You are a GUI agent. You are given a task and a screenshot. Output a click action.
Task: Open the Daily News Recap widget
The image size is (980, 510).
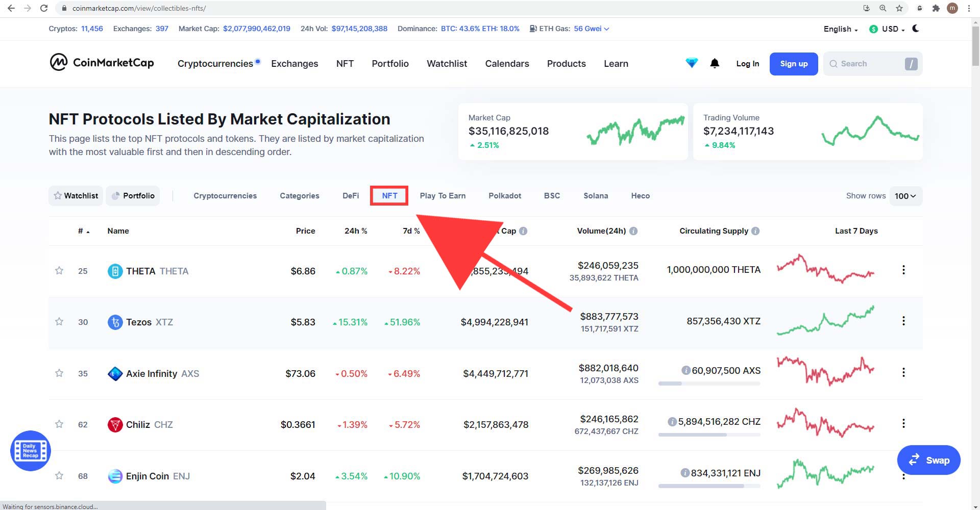click(31, 451)
